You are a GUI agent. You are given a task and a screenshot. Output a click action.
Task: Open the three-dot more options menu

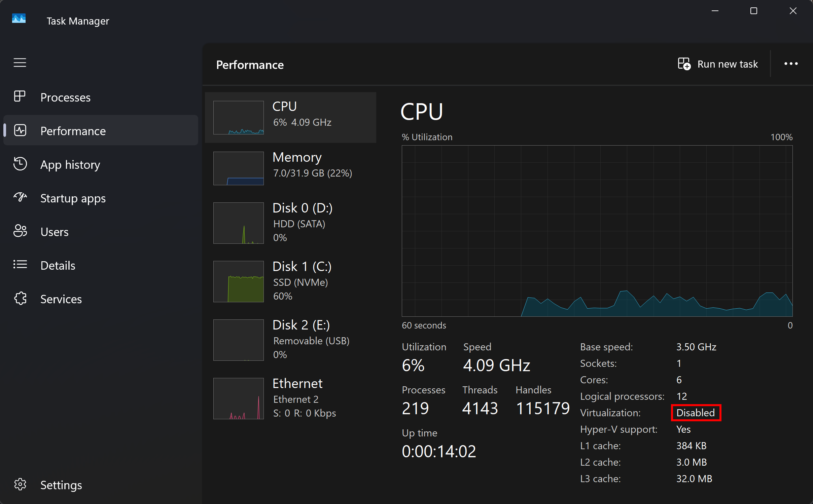791,64
